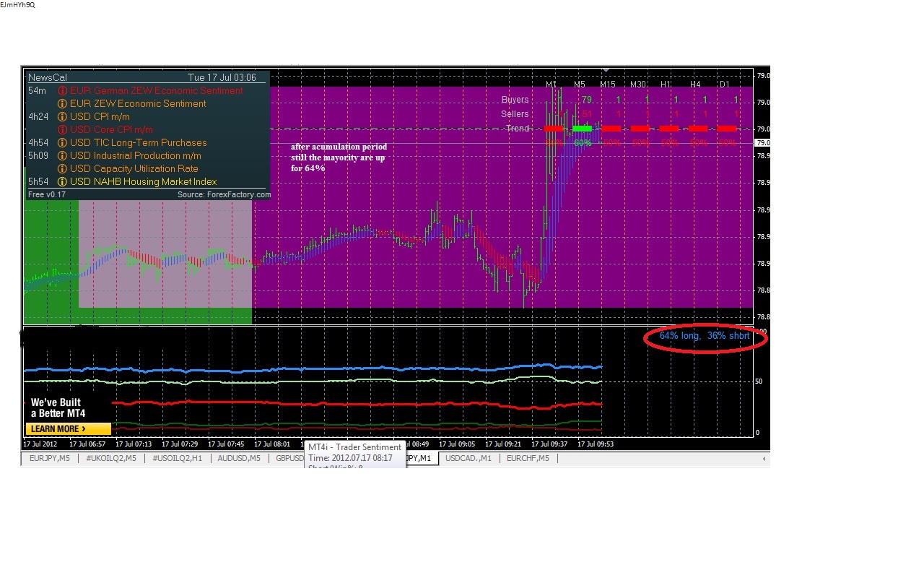Viewport: 924px width, 578px height.
Task: Click the info icon beside EUR German ZEW
Action: coord(63,91)
